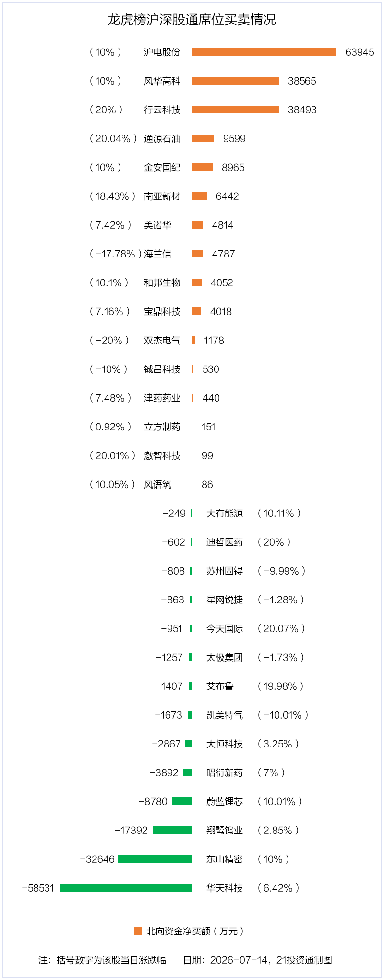Click the 东山精密 green bar

155,859
